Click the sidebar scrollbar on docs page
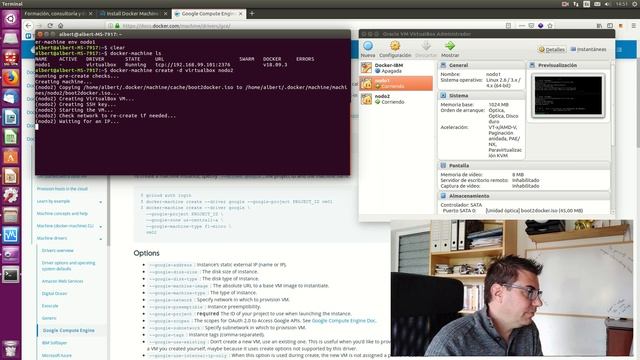640x360 pixels. pyautogui.click(x=108, y=210)
